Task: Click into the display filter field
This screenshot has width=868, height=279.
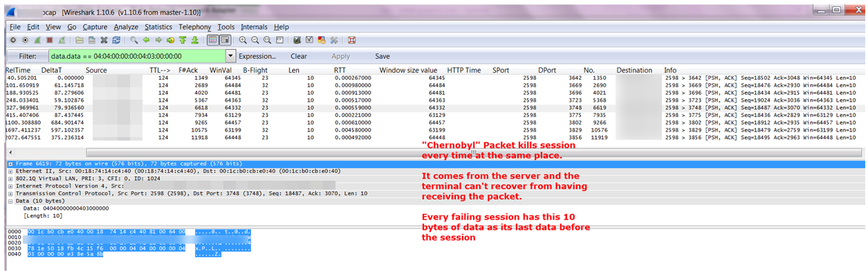Action: pos(137,56)
